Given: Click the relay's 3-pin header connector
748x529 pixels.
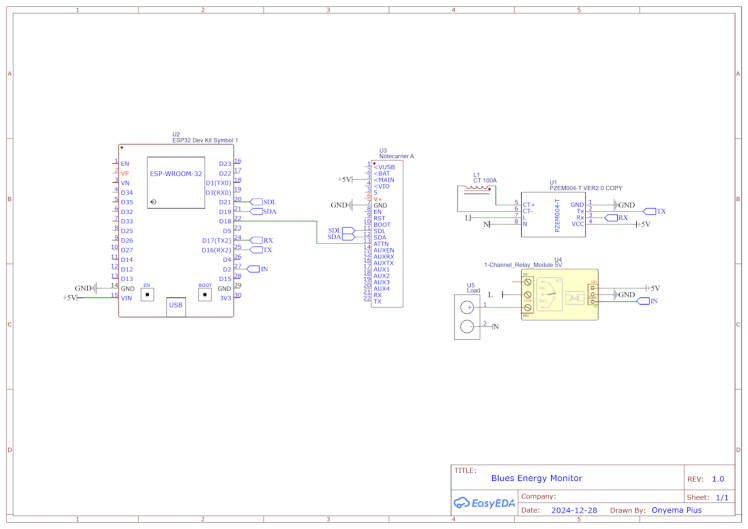Looking at the screenshot, I should (x=592, y=295).
